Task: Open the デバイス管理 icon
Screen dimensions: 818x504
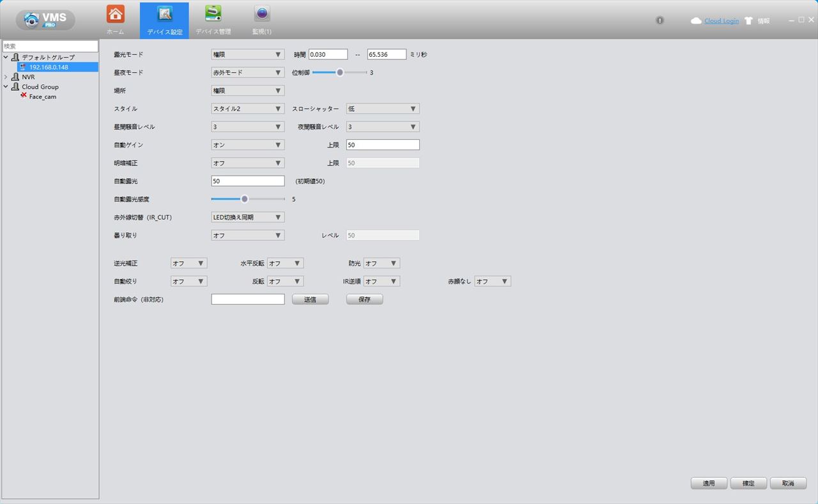Action: (x=213, y=13)
